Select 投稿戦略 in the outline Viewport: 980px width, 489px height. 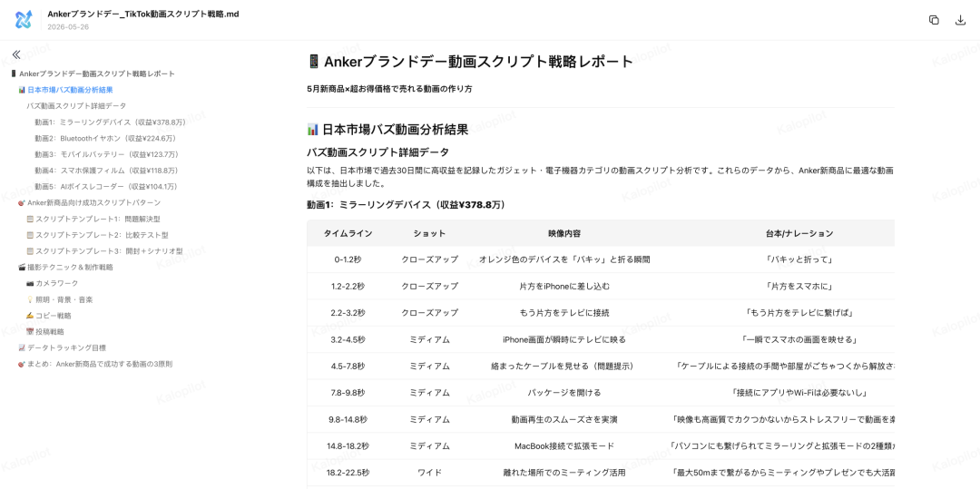[x=45, y=332]
